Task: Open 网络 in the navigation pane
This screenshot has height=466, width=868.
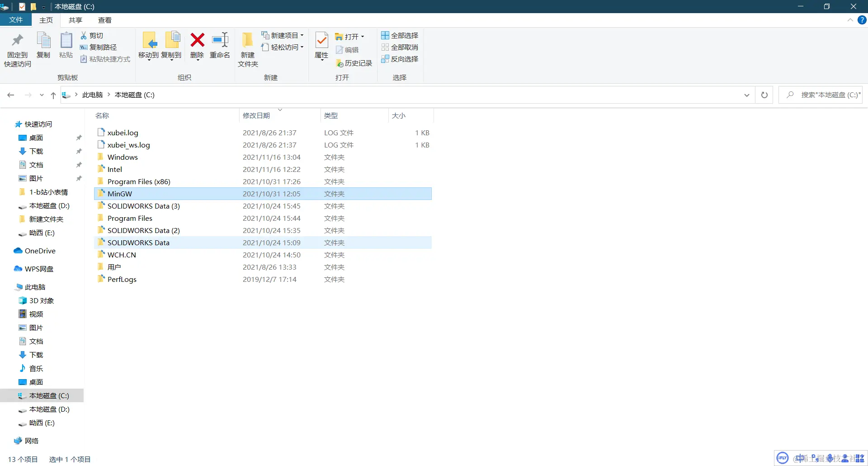Action: click(x=27, y=441)
